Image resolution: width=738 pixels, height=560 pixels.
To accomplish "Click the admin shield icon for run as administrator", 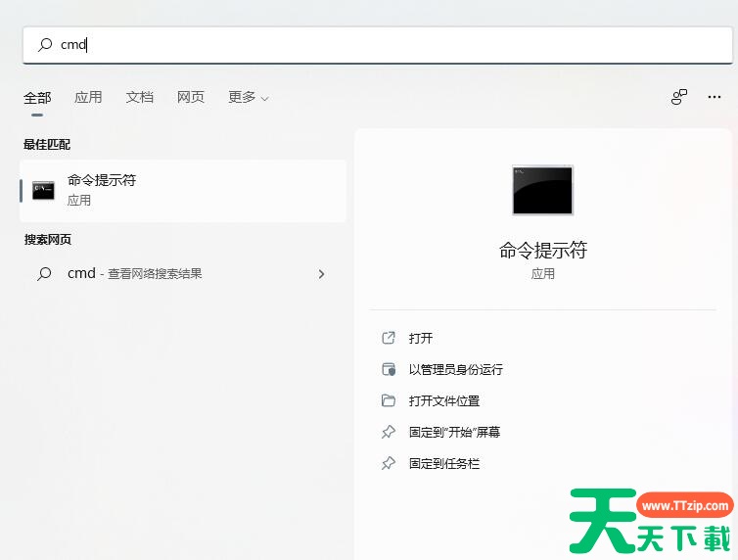I will tap(389, 369).
